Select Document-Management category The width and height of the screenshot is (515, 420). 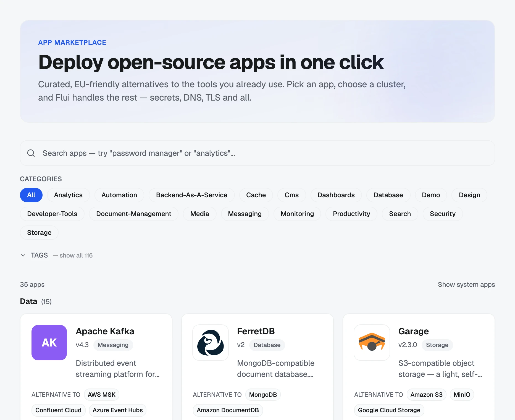click(134, 214)
